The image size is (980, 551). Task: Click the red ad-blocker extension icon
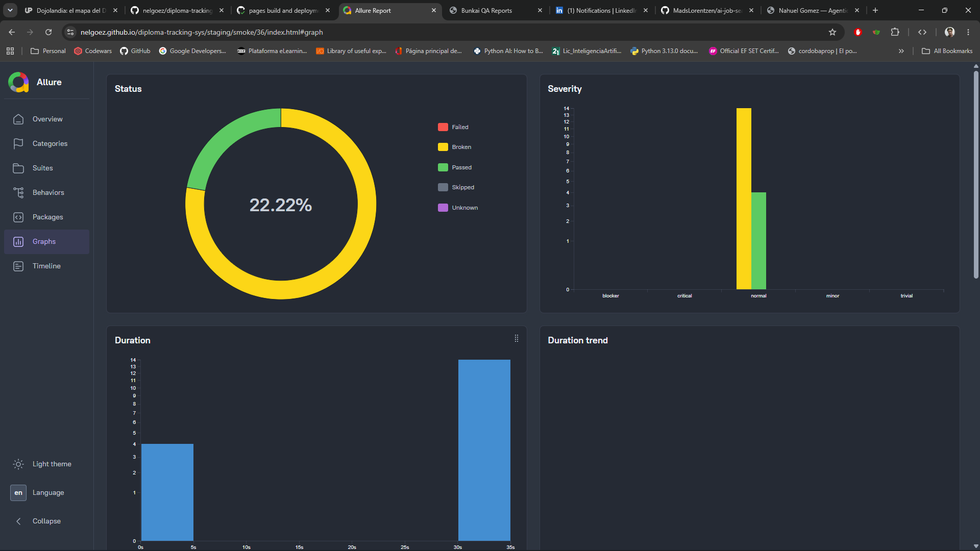pyautogui.click(x=858, y=32)
